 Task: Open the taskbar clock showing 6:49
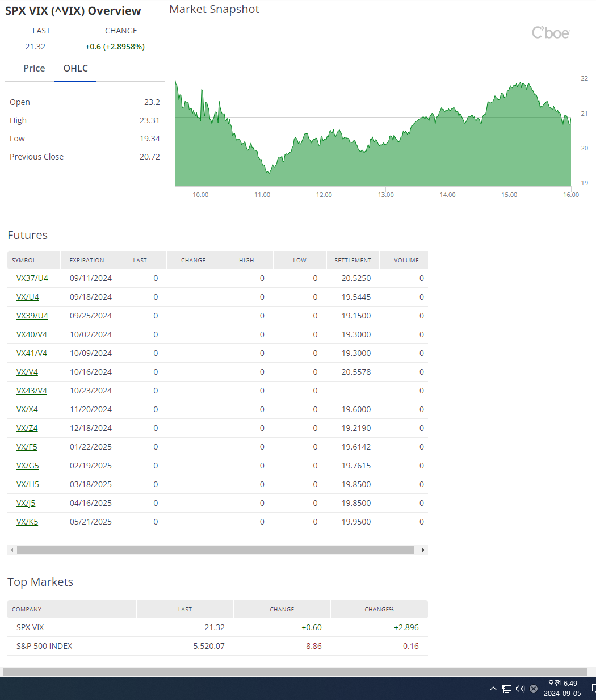coord(562,688)
